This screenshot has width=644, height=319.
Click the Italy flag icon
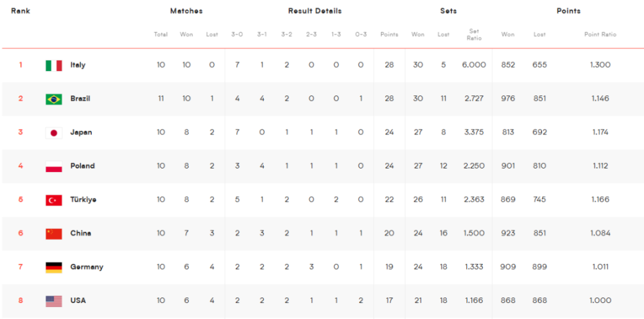[54, 65]
